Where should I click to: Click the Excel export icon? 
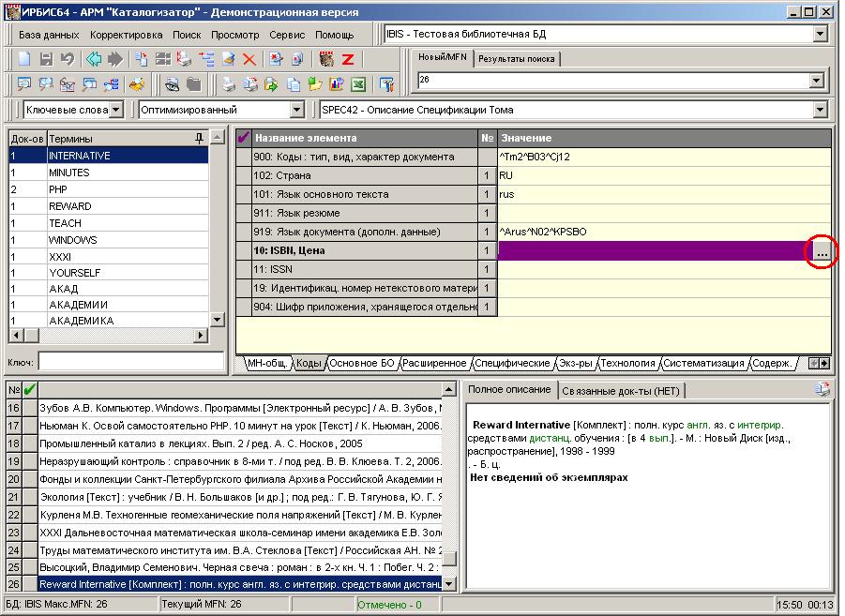(357, 84)
